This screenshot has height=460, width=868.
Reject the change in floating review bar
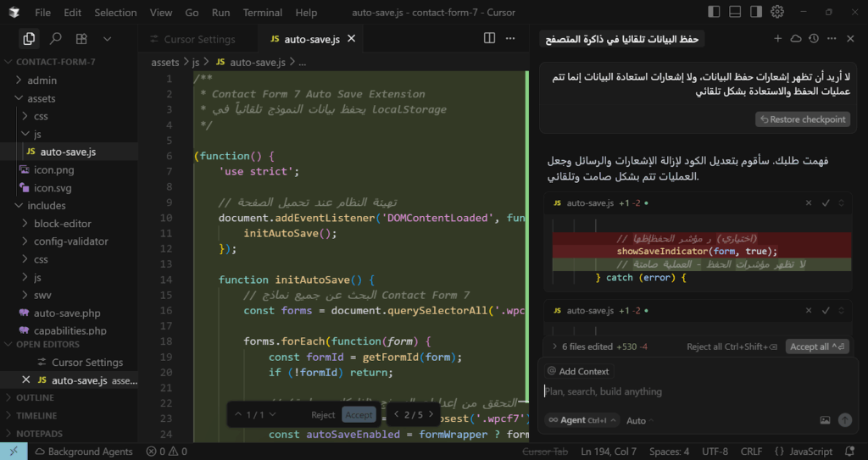[x=323, y=414]
